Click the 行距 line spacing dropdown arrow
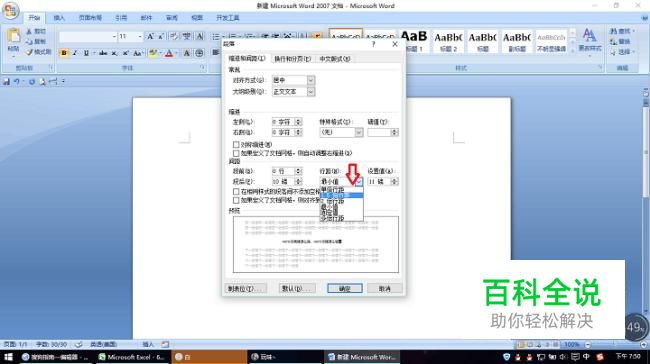This screenshot has height=364, width=650. (x=359, y=182)
